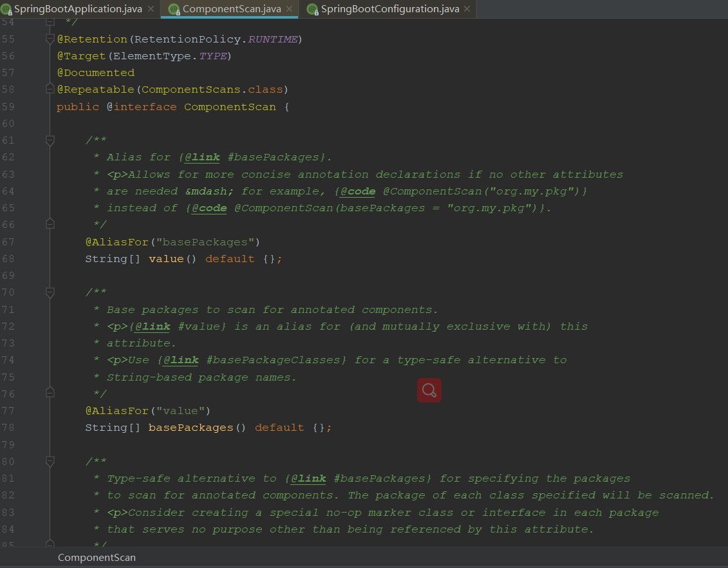Viewport: 728px width, 568px height.
Task: Click the @AliasFor("basePackages") annotation
Action: click(173, 242)
